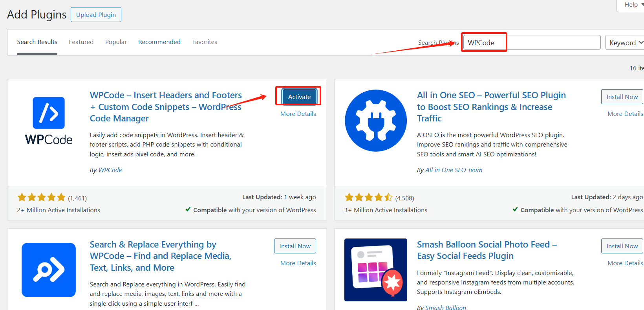This screenshot has width=644, height=310.
Task: Click the All in One SEO gear icon
Action: click(x=375, y=121)
